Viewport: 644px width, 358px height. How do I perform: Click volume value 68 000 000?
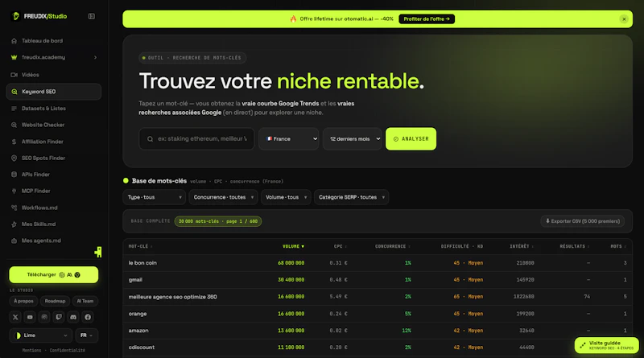tap(291, 263)
